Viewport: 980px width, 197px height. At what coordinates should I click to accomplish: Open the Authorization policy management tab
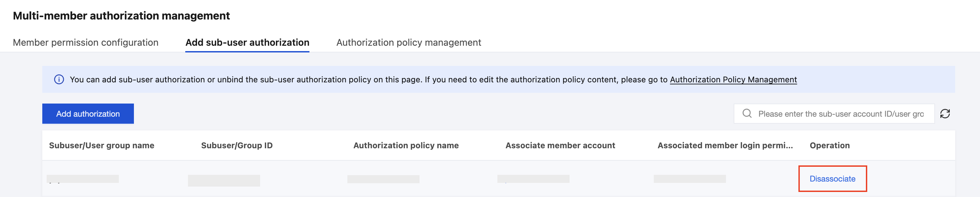408,42
